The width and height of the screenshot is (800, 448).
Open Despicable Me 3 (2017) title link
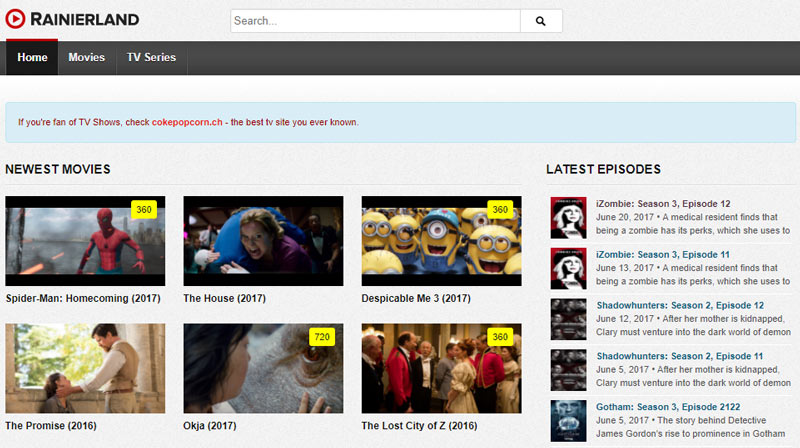416,298
